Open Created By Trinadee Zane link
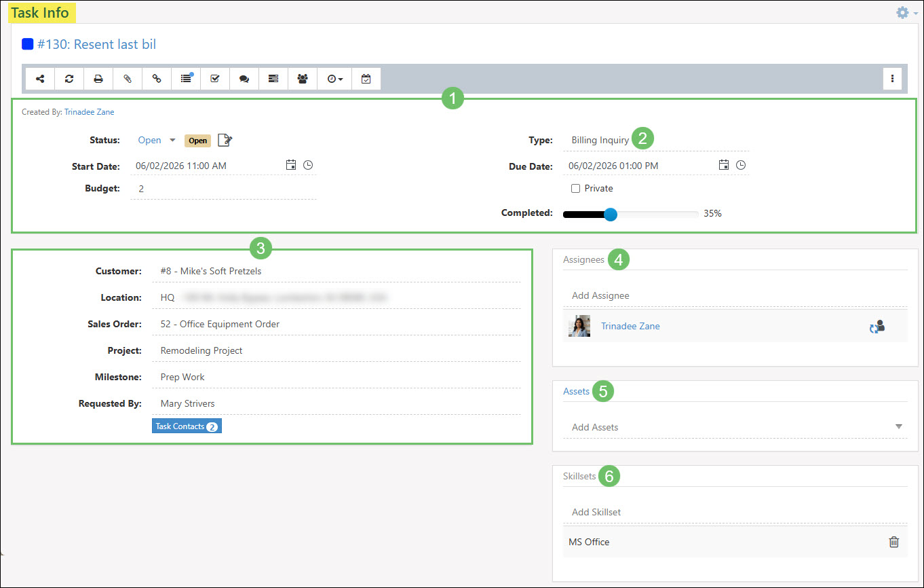 tap(90, 112)
